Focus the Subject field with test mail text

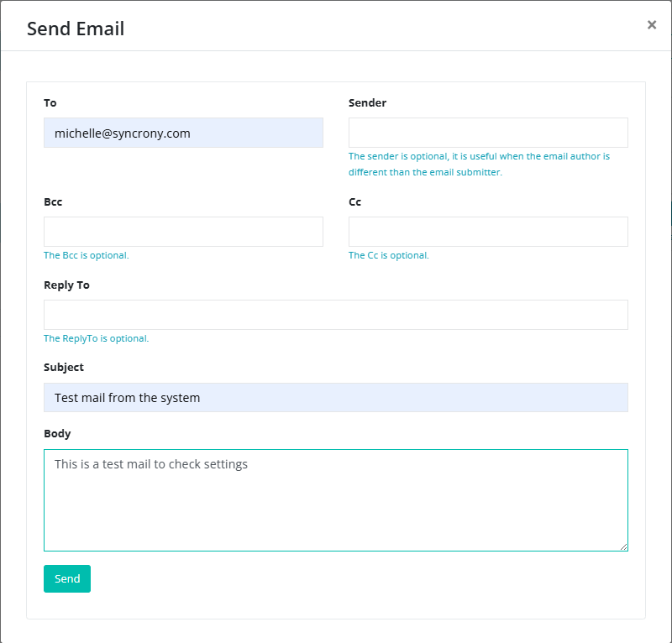(x=336, y=398)
